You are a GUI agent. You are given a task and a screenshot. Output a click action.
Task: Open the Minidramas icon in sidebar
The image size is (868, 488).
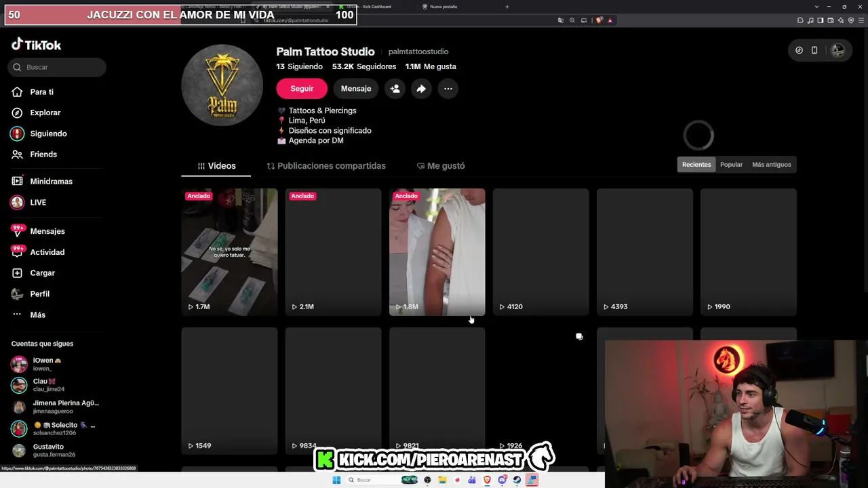click(17, 181)
